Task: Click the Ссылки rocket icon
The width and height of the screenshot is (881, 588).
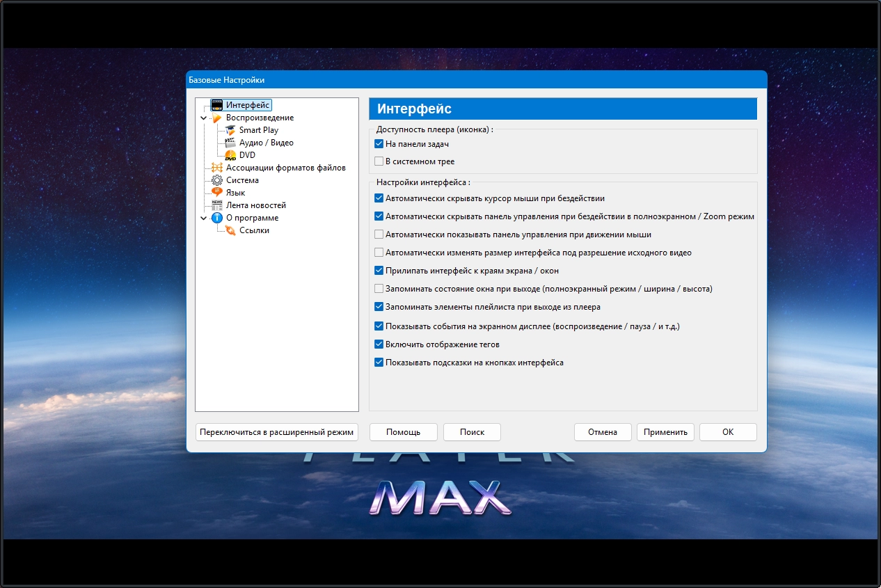Action: pos(230,230)
